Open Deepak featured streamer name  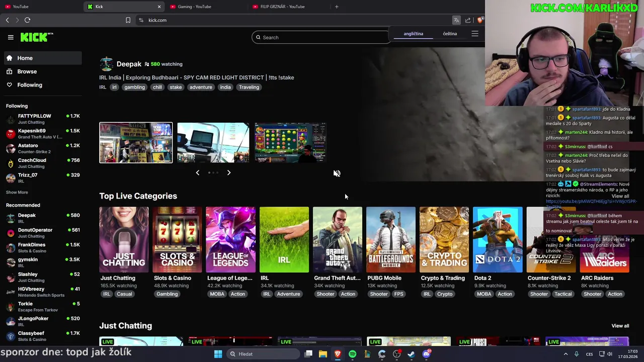tap(129, 64)
